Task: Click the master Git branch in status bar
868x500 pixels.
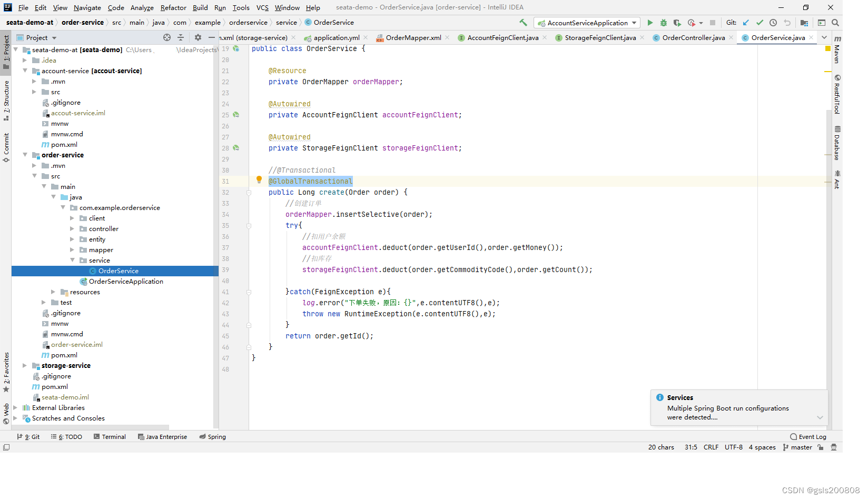Action: (797, 447)
